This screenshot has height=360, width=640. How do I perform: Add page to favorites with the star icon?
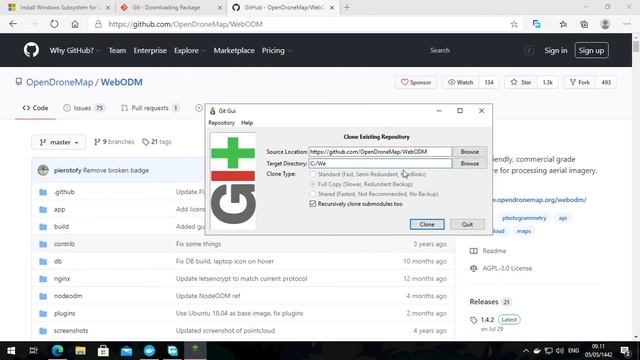514,24
